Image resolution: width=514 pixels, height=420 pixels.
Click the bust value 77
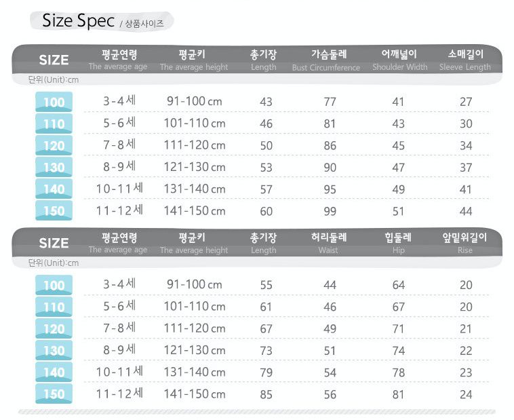(x=330, y=102)
